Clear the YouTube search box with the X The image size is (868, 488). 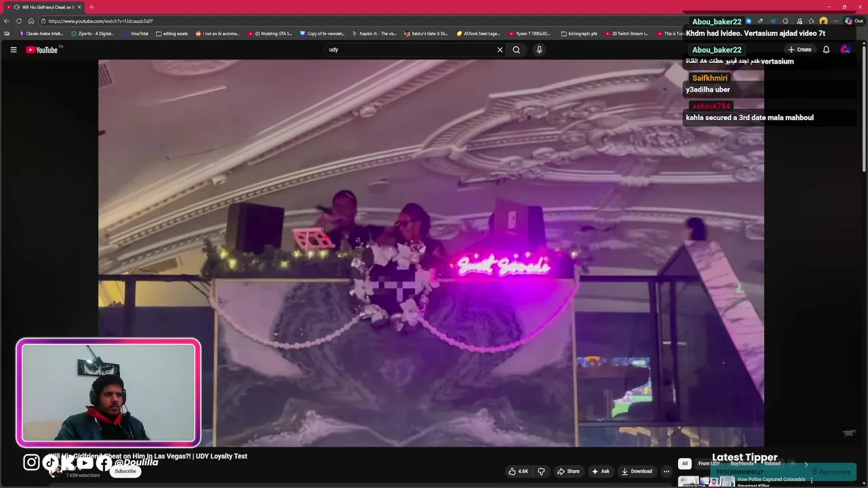click(500, 49)
